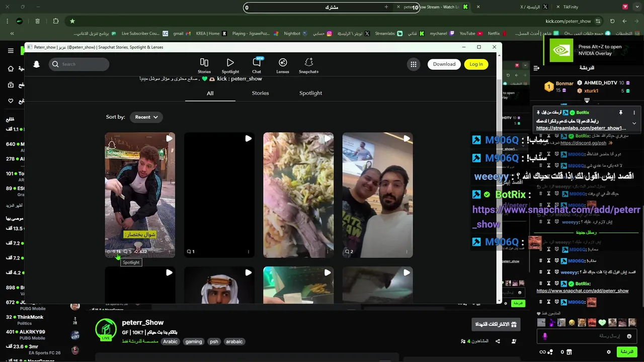Open the rice dish video thumbnail
This screenshot has height=362, width=644.
298,195
